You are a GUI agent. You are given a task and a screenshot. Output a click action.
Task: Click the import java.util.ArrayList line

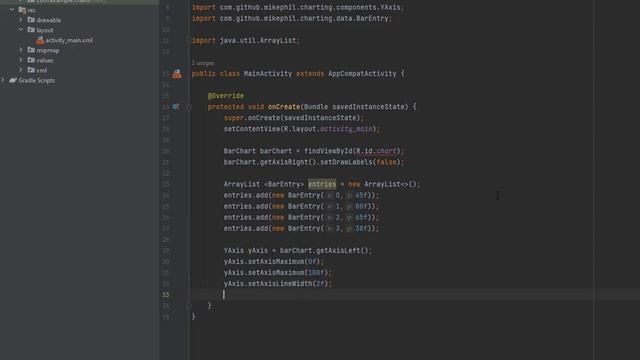click(246, 40)
